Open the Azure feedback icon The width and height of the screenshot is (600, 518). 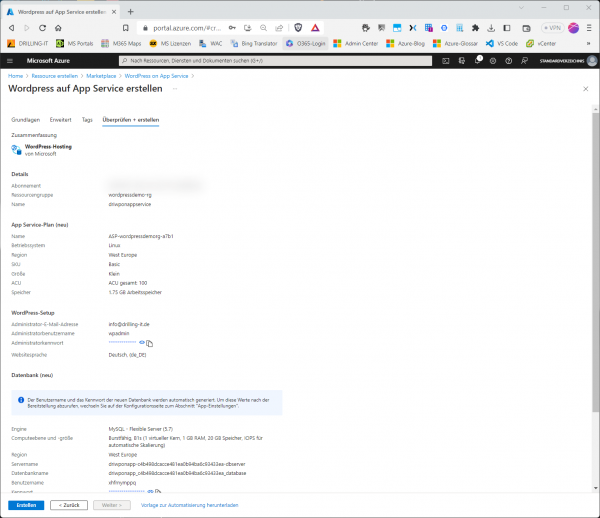click(524, 61)
